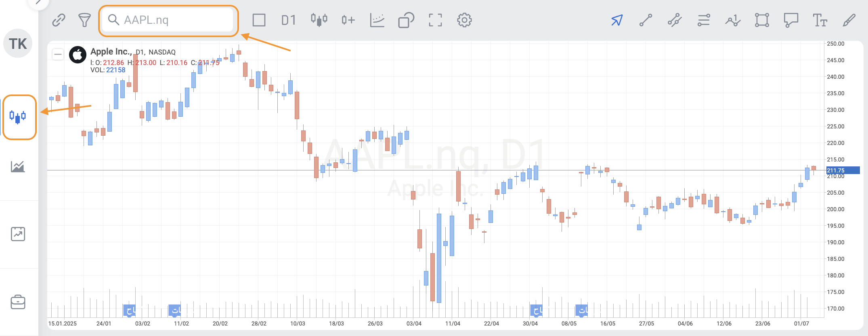Open chart settings gear
Viewport: 868px width, 336px height.
[x=464, y=20]
